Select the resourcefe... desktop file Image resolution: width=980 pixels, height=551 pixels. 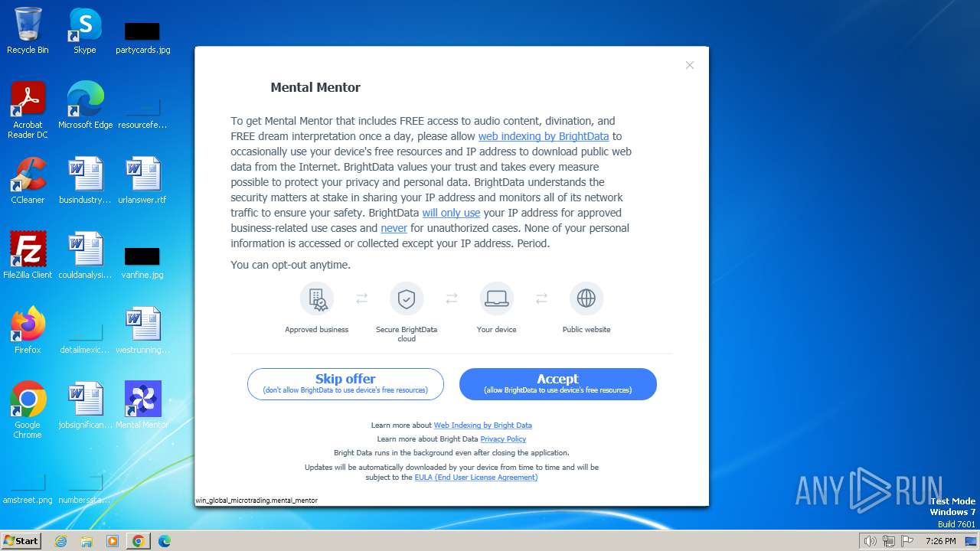click(x=142, y=113)
